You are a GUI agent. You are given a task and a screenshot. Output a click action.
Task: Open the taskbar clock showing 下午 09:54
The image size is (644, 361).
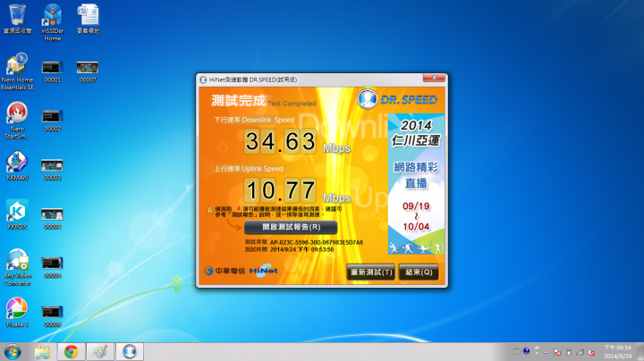click(x=617, y=352)
